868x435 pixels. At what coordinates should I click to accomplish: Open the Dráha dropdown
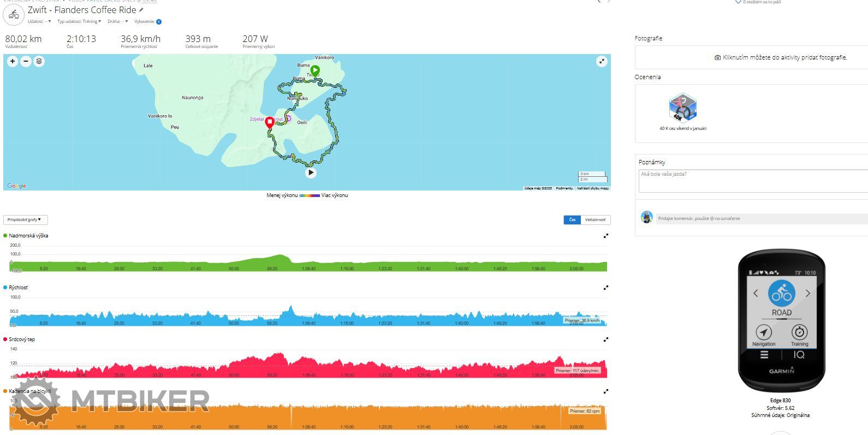tap(117, 22)
